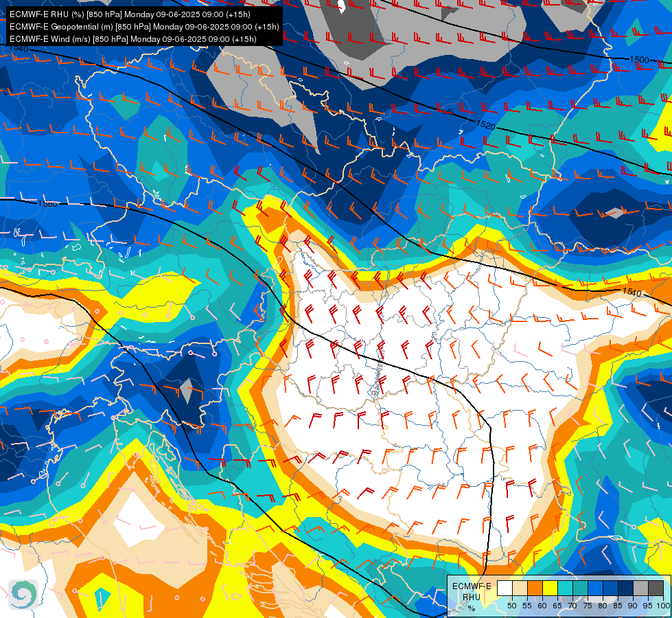Image resolution: width=672 pixels, height=618 pixels.
Task: Click the ECMWF-E legend title
Action: coord(472,586)
